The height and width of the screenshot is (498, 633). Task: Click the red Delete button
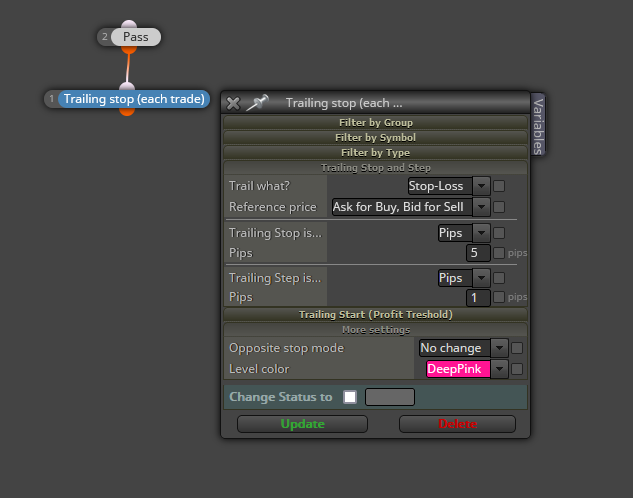457,424
